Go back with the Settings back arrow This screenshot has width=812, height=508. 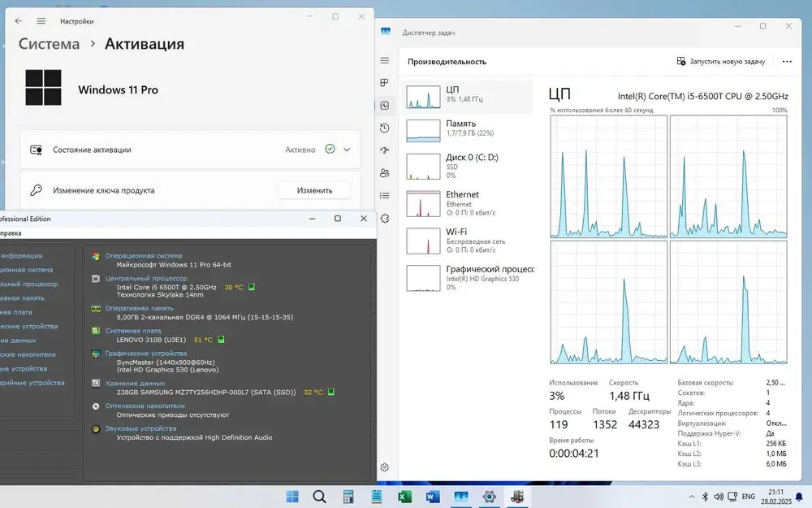tap(19, 21)
